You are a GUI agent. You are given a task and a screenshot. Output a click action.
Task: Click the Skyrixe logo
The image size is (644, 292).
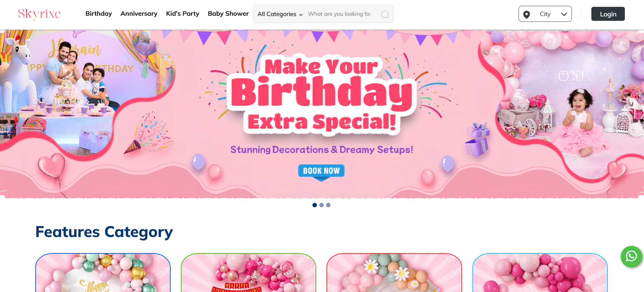(39, 14)
